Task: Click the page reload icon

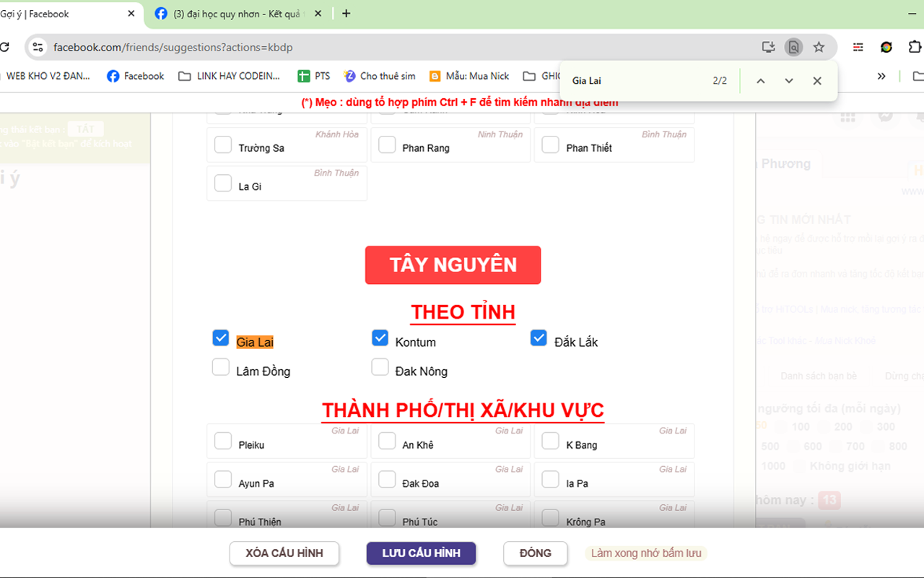Action: click(6, 47)
